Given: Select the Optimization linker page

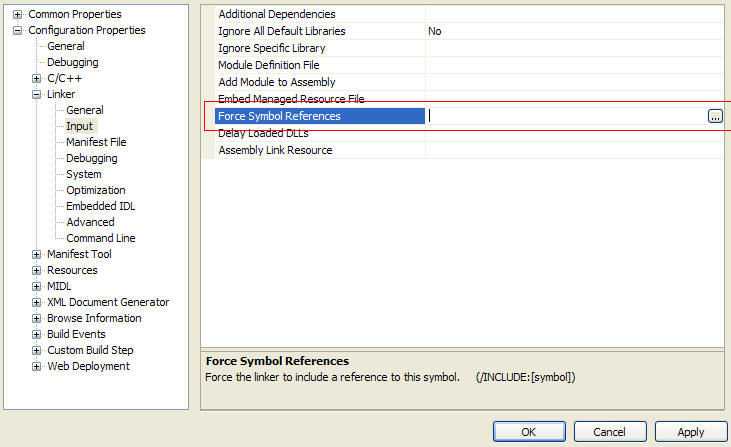Looking at the screenshot, I should point(96,190).
